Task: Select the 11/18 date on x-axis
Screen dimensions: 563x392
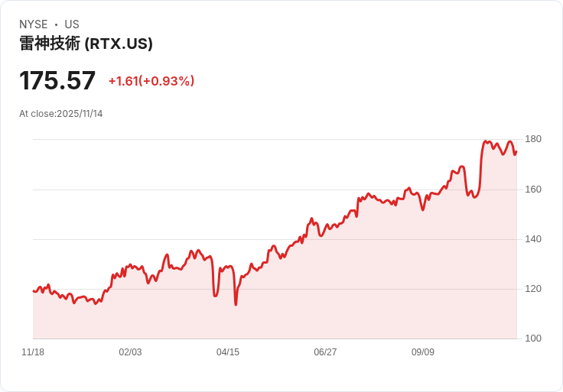Action: coord(33,352)
